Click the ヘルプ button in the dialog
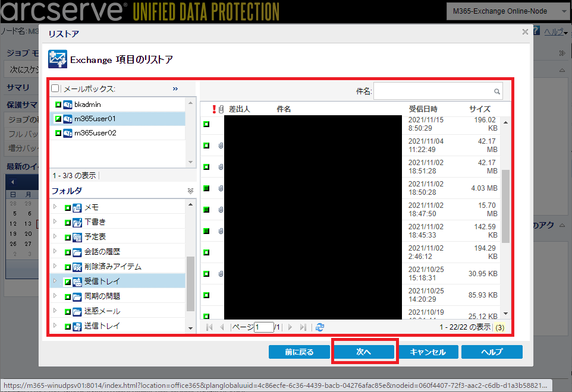Screen dimensions: 572x392 tap(492, 352)
